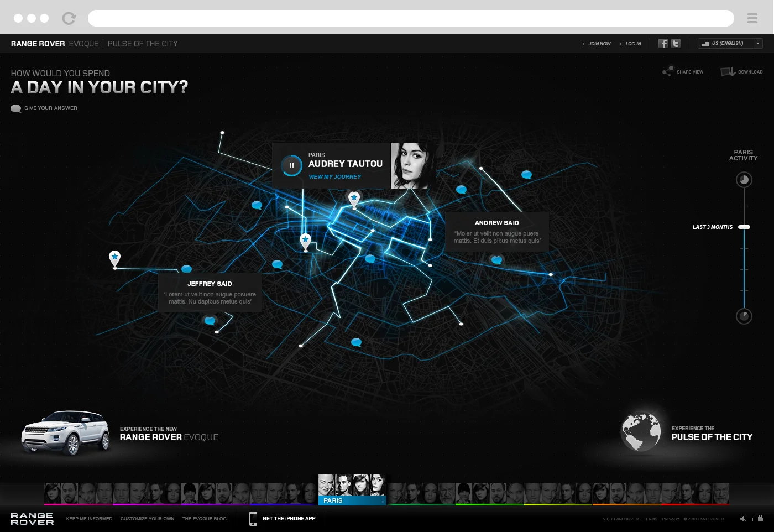Click the sound equalizer bars icon
Screen dimensions: 774x532
tap(757, 518)
